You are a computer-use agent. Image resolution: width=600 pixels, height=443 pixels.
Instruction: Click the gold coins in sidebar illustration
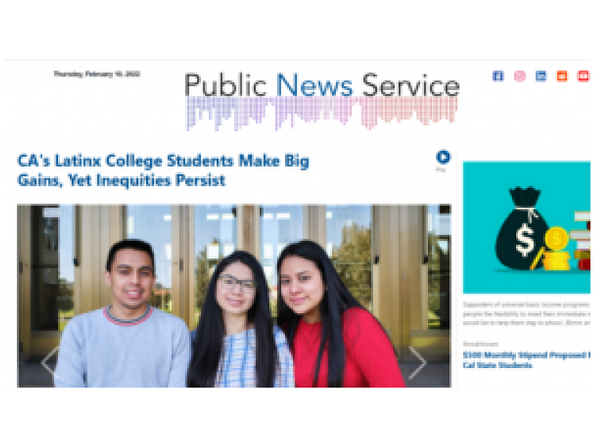(556, 249)
